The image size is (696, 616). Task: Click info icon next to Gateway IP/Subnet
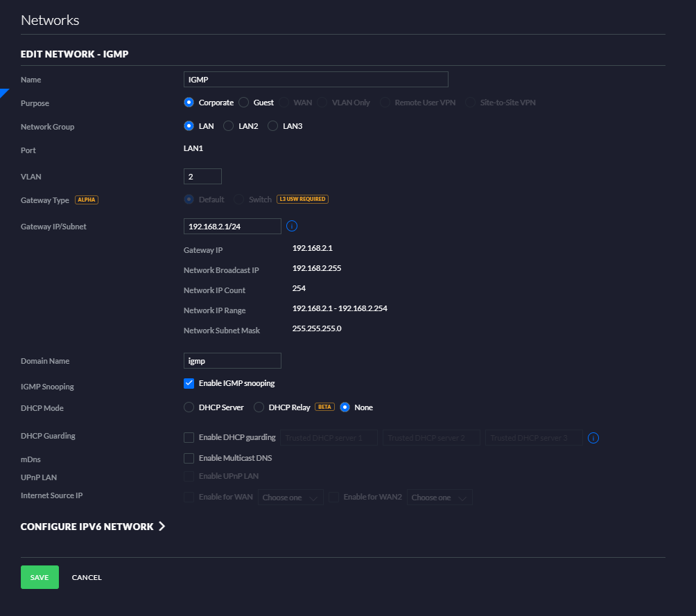coord(292,226)
